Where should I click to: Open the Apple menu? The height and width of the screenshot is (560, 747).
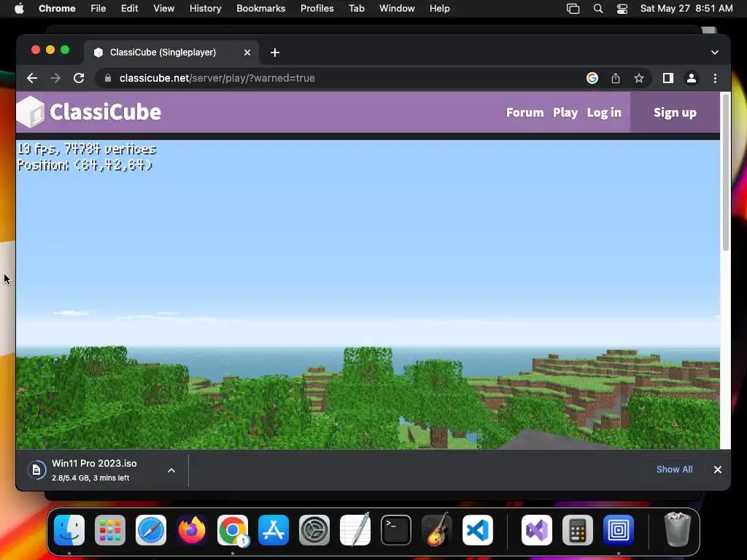coord(19,9)
